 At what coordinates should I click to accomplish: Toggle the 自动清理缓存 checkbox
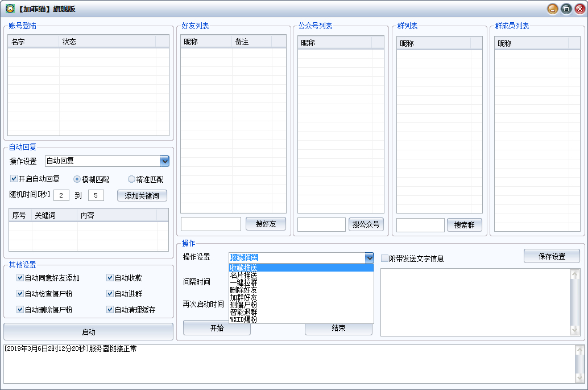point(110,310)
